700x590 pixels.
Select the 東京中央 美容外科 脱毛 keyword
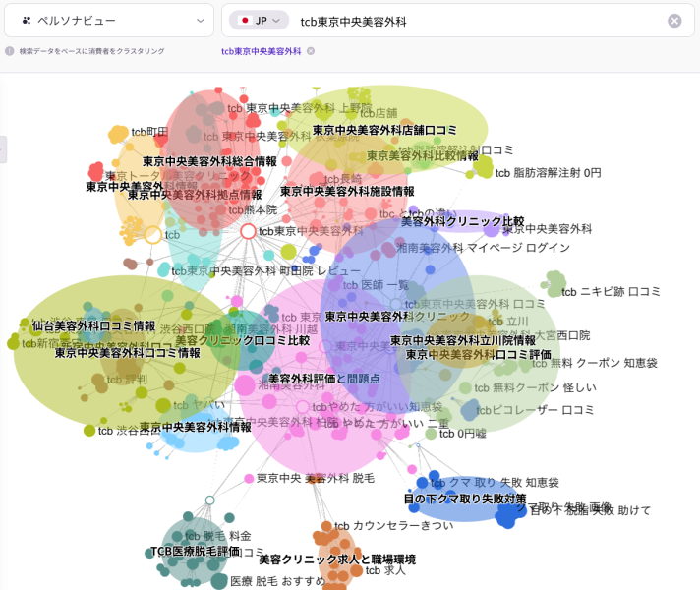tap(316, 478)
